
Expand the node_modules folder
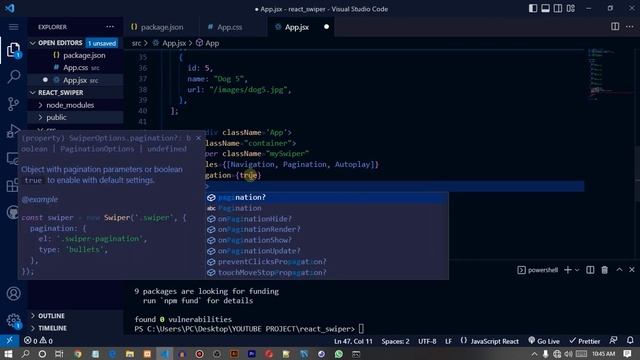click(70, 105)
